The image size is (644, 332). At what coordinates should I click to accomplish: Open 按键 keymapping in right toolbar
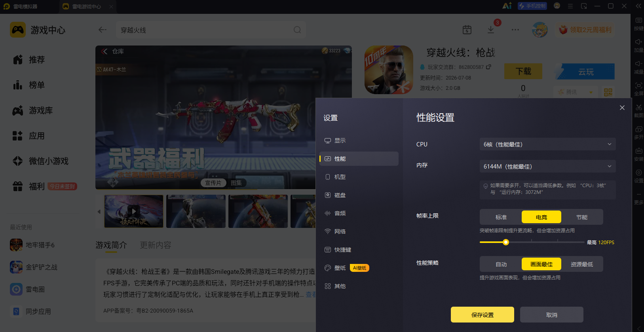pos(638,24)
